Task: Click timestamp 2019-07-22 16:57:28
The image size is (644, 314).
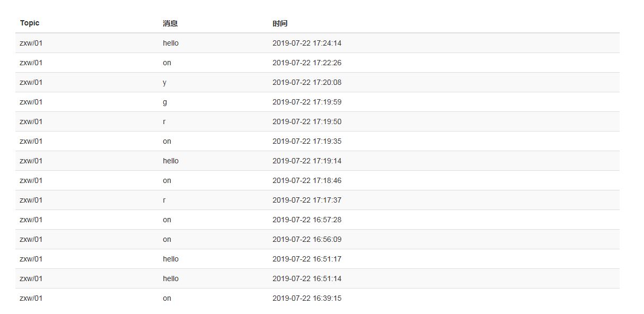Action: tap(307, 220)
